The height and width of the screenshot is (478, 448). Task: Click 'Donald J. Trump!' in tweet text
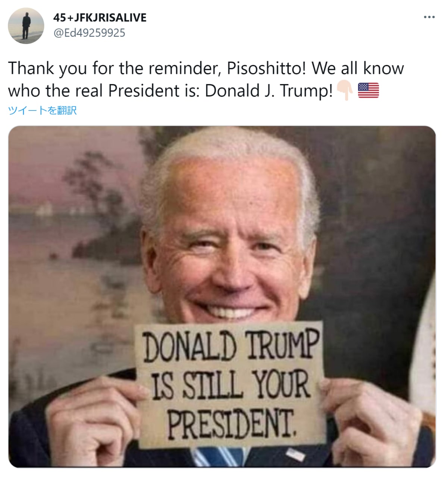coord(269,91)
